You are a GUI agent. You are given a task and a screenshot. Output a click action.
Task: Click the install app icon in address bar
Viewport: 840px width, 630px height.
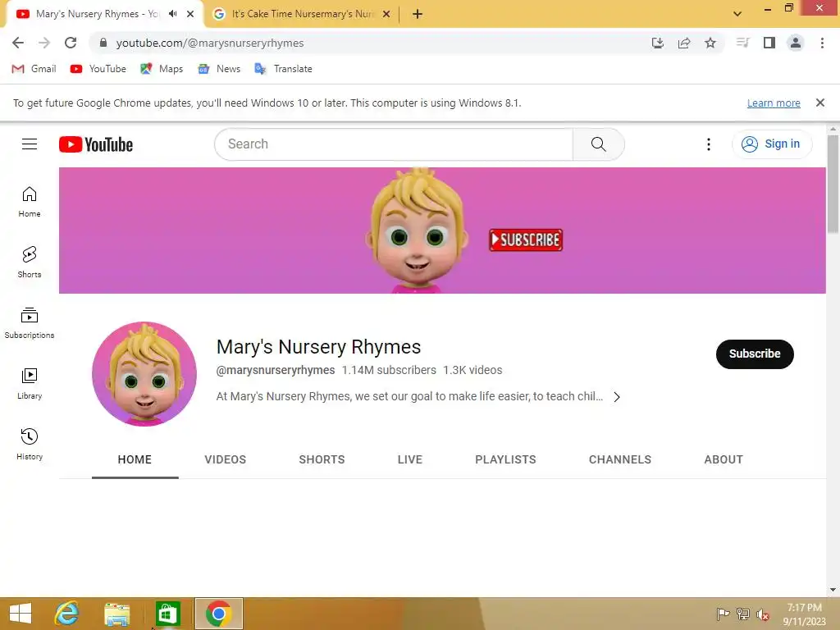658,43
